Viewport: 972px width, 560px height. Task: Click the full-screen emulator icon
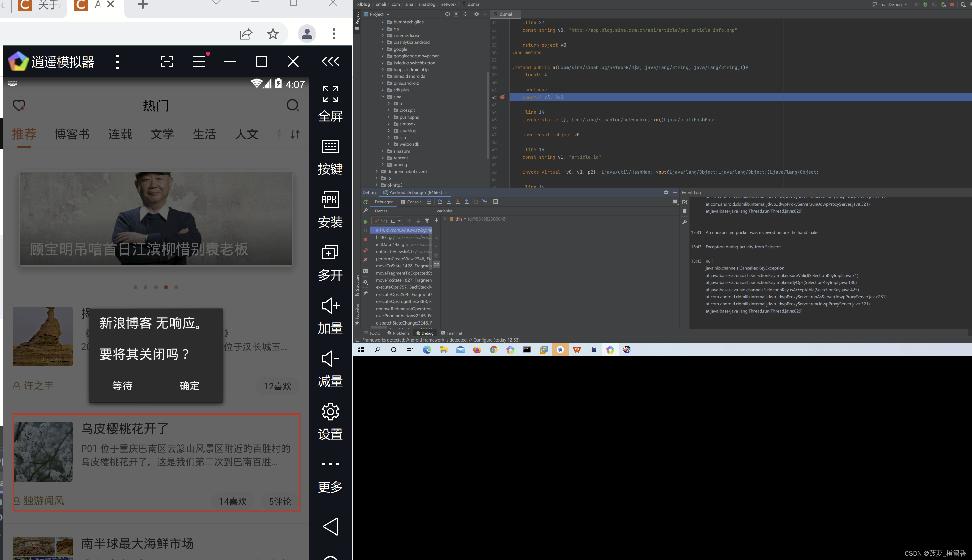pos(329,95)
